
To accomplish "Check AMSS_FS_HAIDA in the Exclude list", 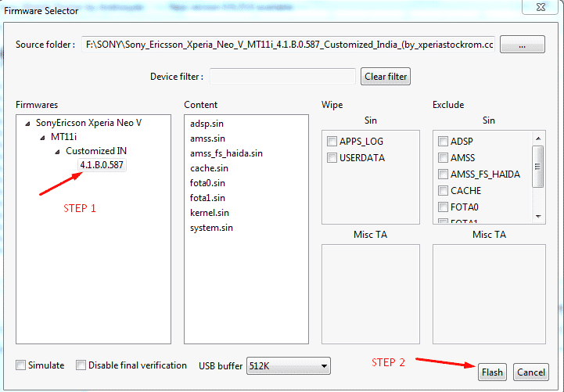I will coord(443,174).
